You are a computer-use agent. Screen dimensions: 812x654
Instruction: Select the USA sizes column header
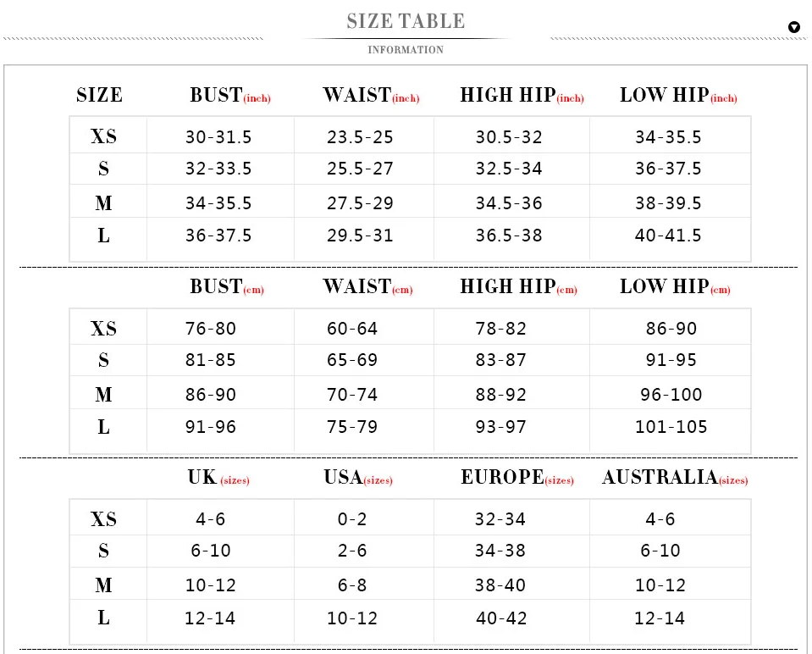[358, 477]
